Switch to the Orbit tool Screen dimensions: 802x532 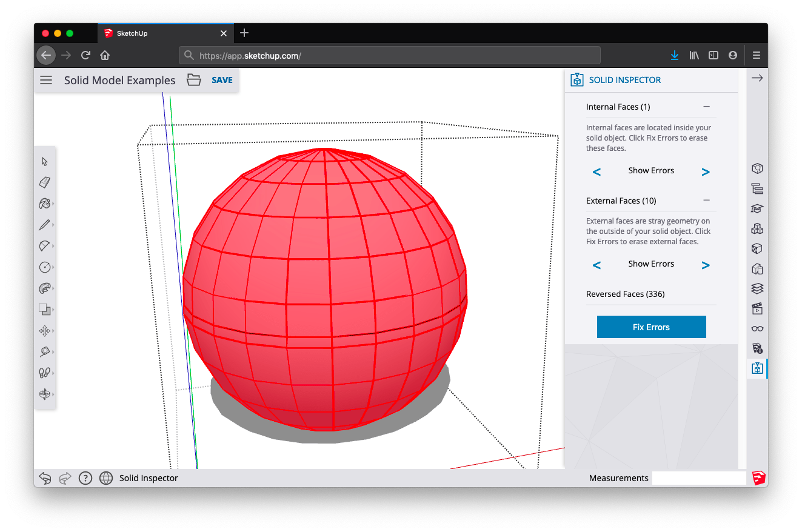[x=44, y=394]
